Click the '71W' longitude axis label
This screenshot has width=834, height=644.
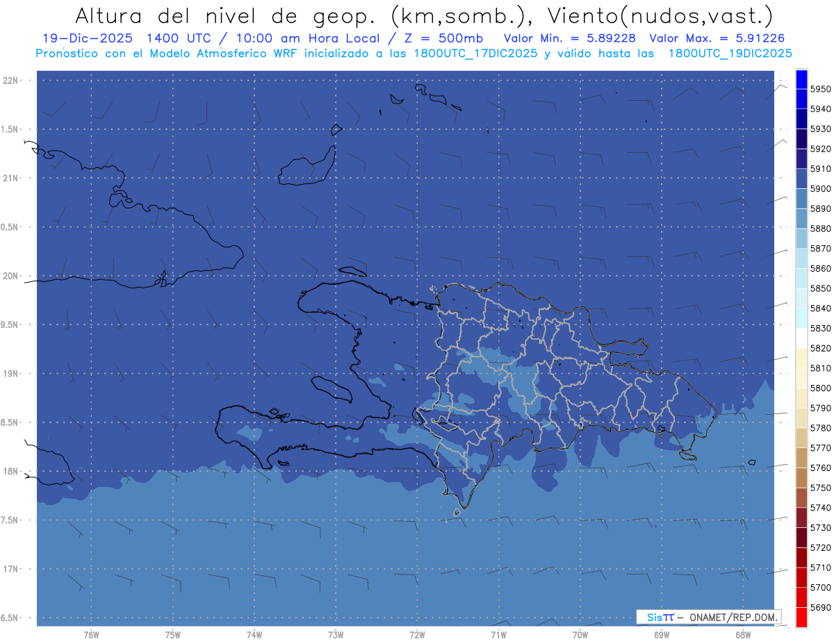498,634
